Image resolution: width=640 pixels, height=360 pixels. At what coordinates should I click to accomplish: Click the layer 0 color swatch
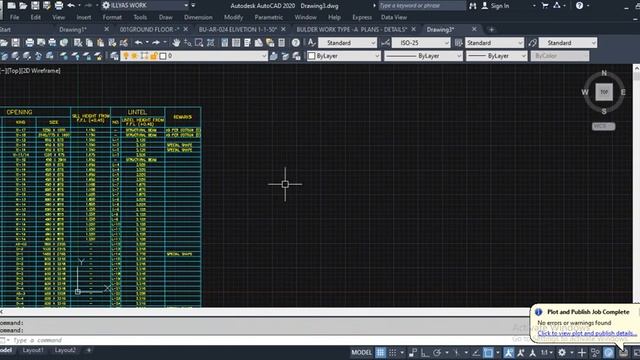pyautogui.click(x=163, y=56)
